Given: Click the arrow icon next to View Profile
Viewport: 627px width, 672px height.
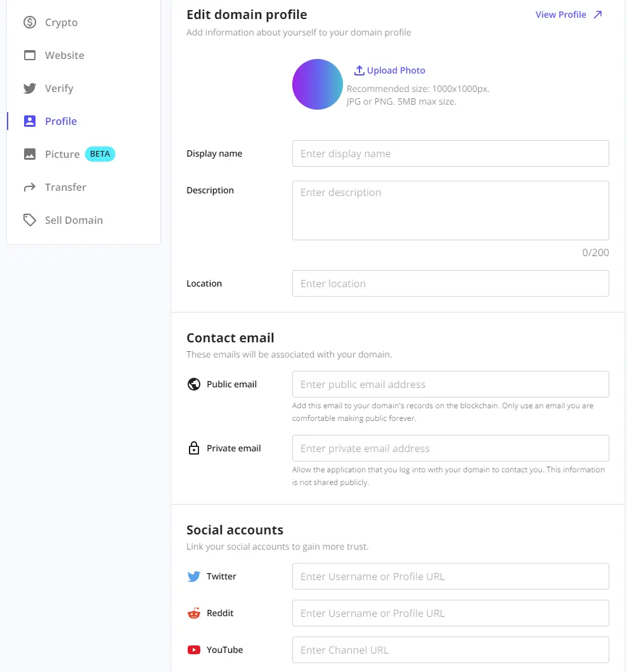Looking at the screenshot, I should click(x=598, y=15).
